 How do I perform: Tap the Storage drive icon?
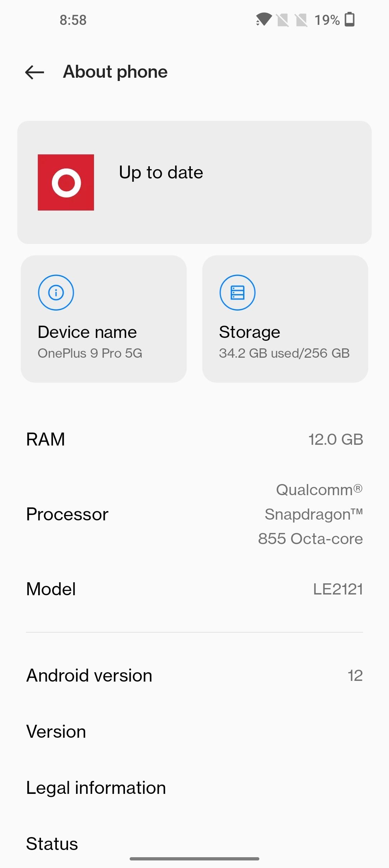237,293
